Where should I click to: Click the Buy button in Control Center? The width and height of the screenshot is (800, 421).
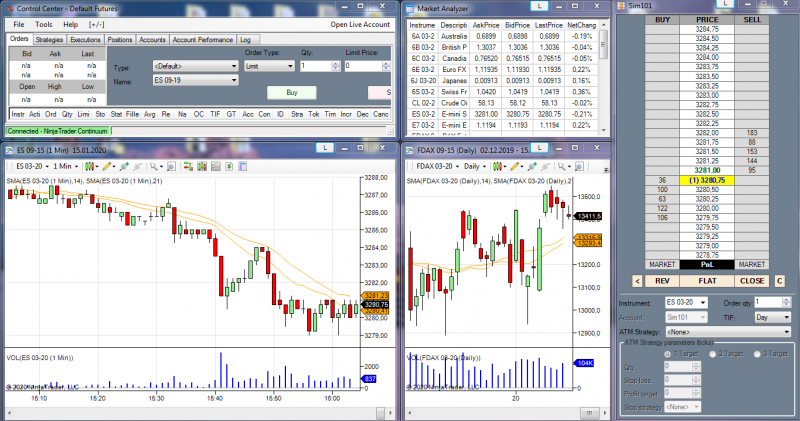[292, 92]
